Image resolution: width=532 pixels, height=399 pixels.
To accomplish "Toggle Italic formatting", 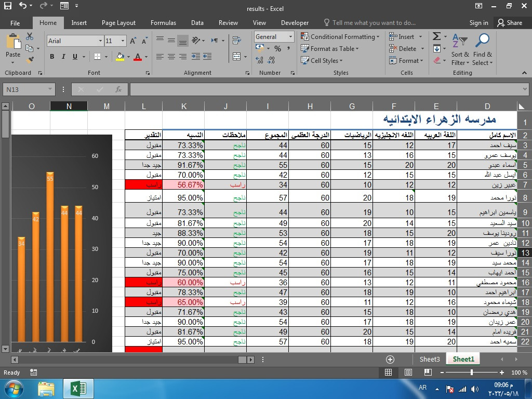I will pyautogui.click(x=63, y=57).
